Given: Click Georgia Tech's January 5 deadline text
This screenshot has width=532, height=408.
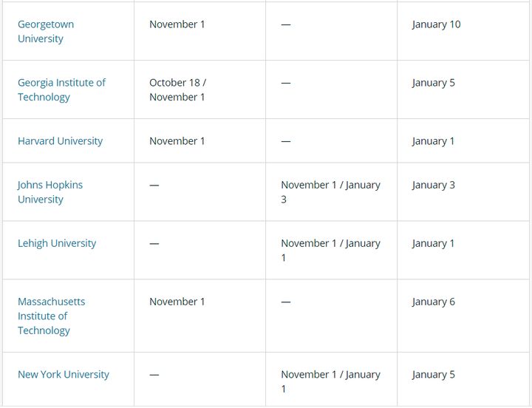Looking at the screenshot, I should (x=433, y=83).
